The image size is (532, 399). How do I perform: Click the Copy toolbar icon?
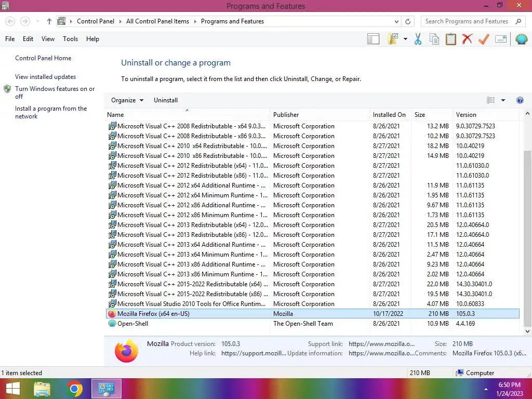point(434,39)
